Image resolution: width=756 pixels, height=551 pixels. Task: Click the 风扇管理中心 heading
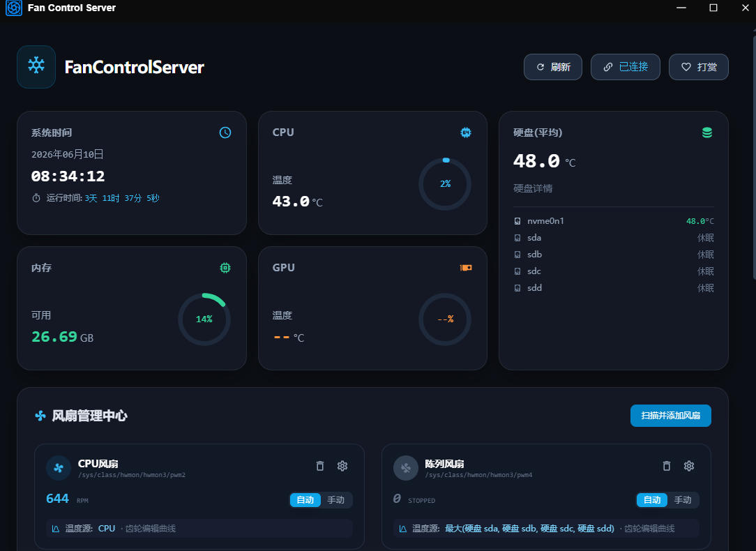click(90, 416)
